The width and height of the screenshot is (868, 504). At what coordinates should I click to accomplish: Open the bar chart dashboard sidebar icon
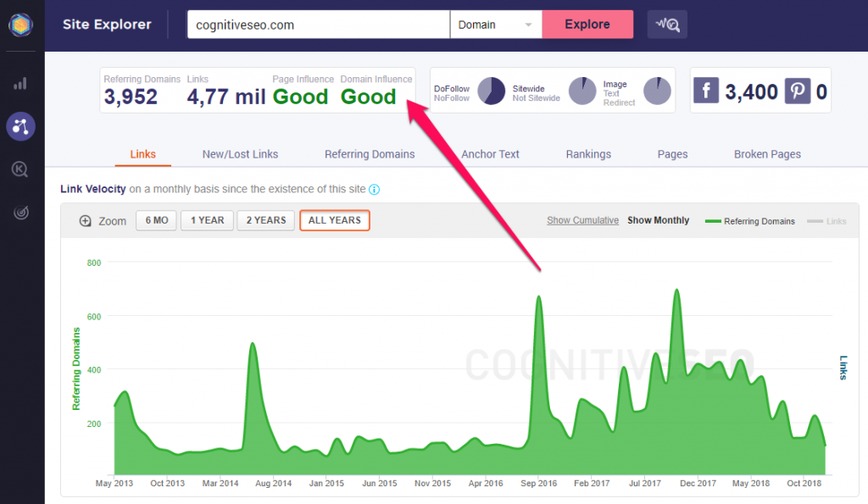pyautogui.click(x=20, y=84)
